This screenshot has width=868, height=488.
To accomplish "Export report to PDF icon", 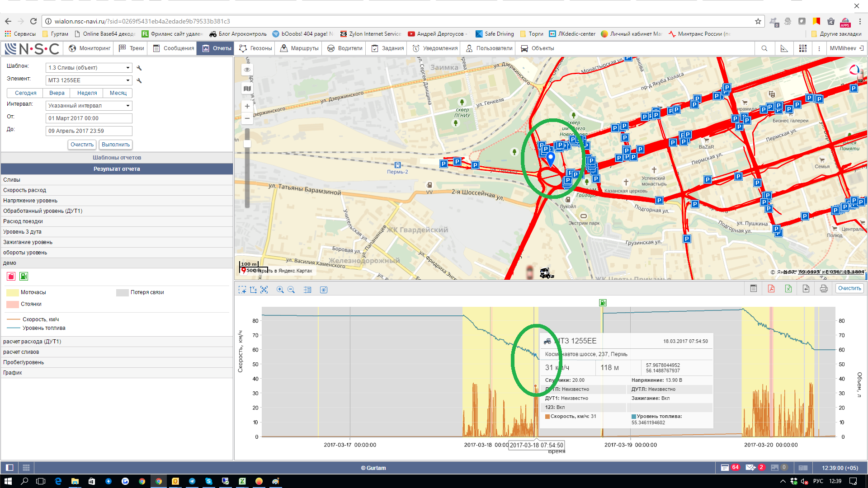I will tap(771, 289).
